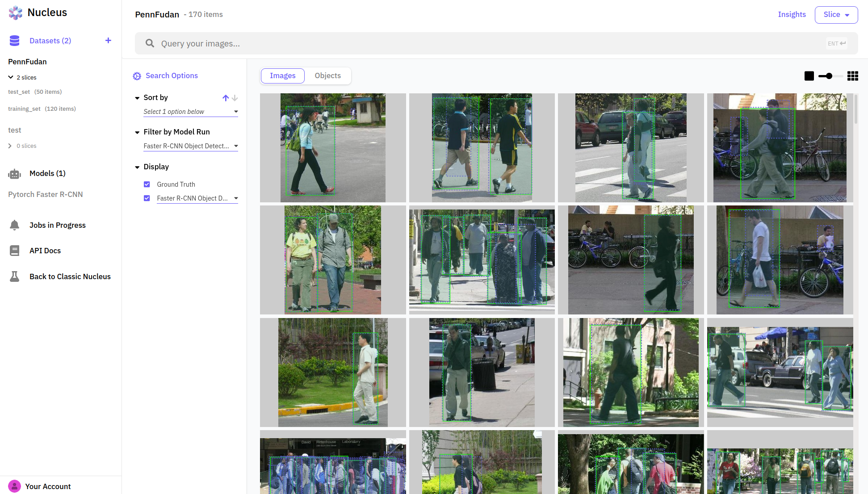
Task: Open Models (1) in sidebar
Action: [x=47, y=173]
